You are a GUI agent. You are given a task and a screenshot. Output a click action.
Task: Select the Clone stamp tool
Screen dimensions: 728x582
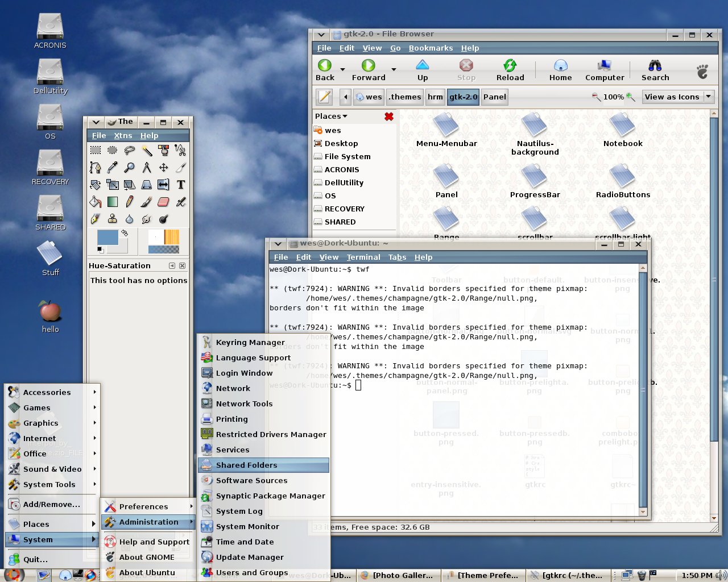pos(113,219)
